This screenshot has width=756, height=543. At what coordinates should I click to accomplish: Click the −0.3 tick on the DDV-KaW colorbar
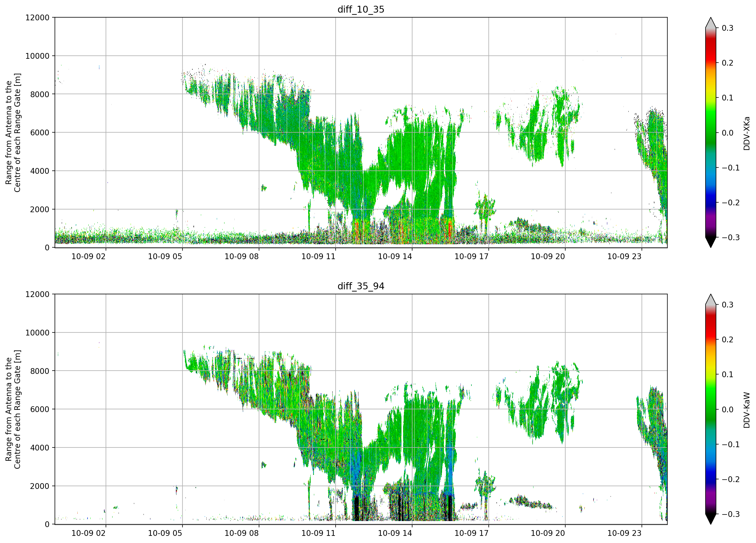coord(731,514)
